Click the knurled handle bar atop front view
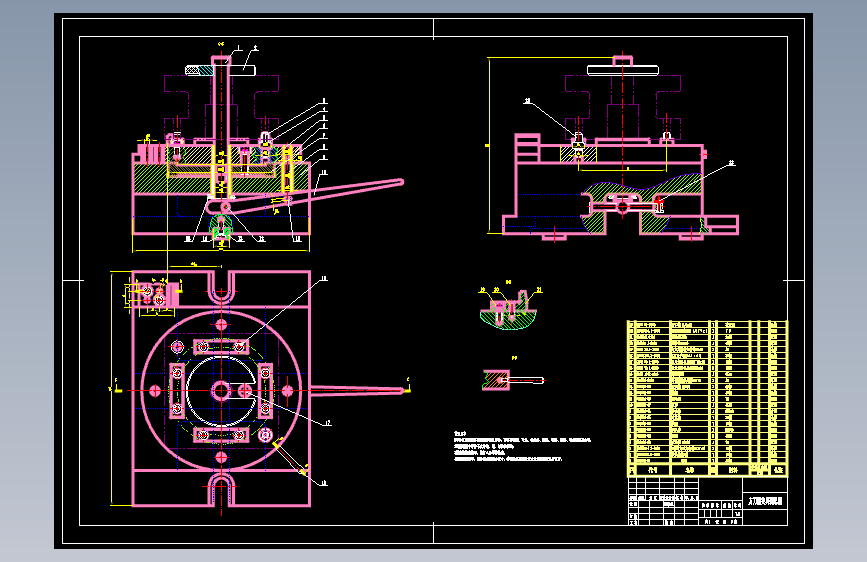 click(x=220, y=70)
